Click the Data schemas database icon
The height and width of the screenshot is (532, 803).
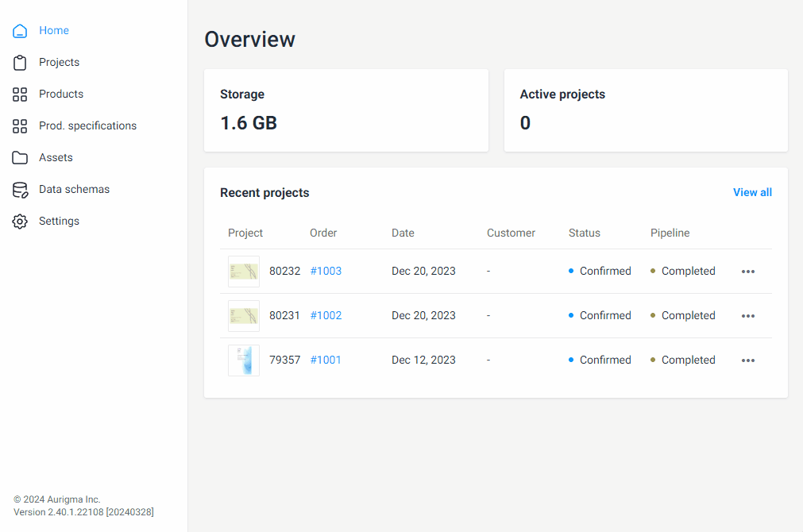[20, 189]
